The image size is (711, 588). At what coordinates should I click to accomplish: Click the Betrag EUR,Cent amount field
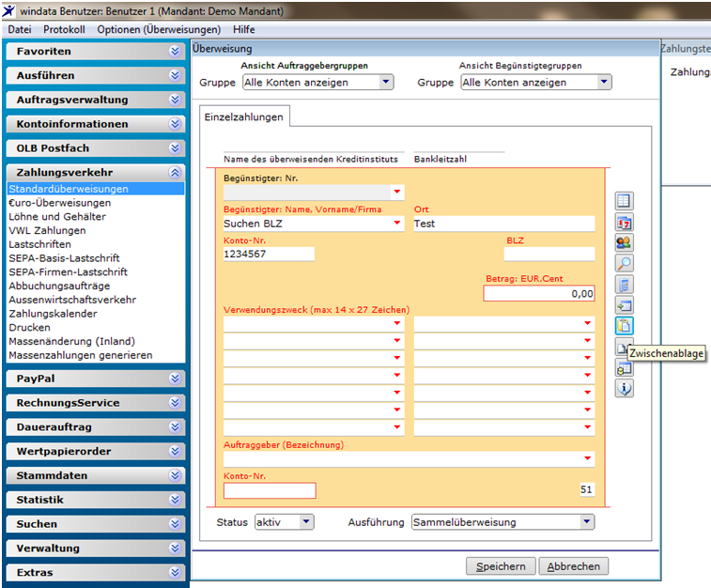point(539,293)
